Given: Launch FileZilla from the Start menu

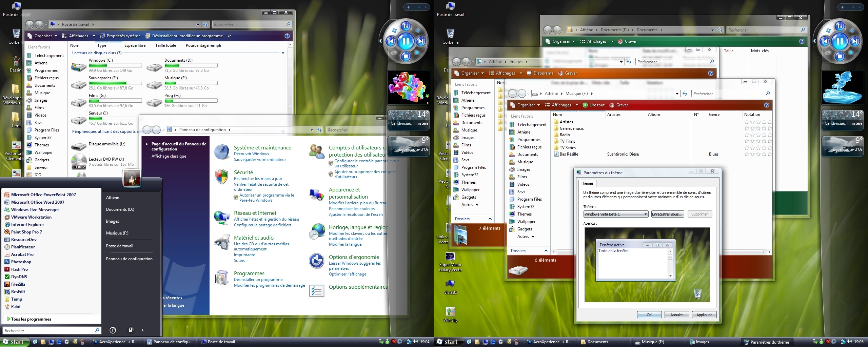Looking at the screenshot, I should click(19, 284).
